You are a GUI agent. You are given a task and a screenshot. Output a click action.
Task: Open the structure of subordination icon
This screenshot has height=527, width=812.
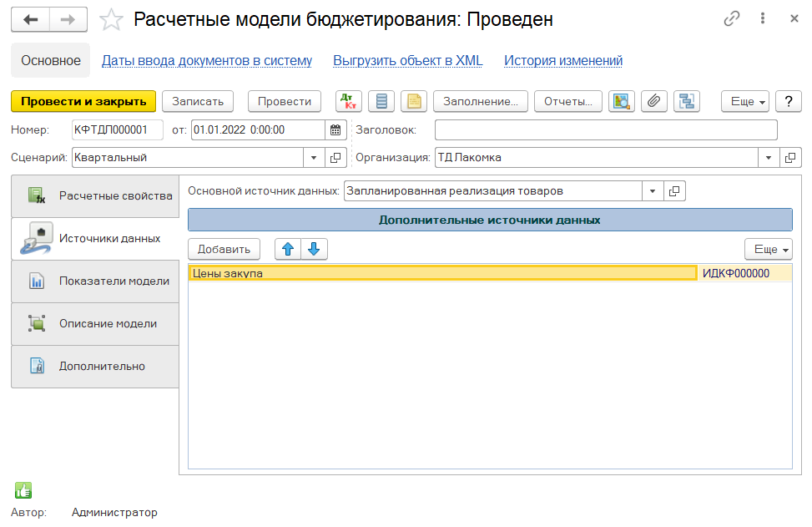click(687, 101)
